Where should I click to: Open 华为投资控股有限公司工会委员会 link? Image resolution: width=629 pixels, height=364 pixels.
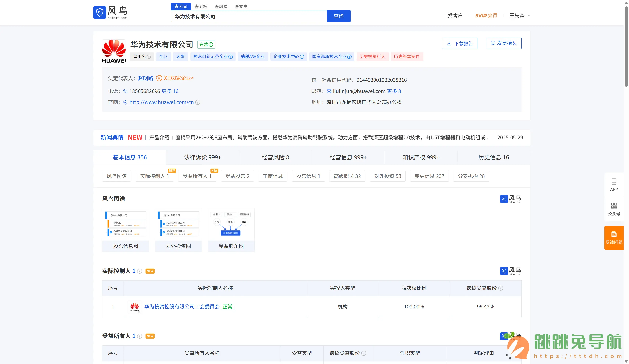click(182, 307)
